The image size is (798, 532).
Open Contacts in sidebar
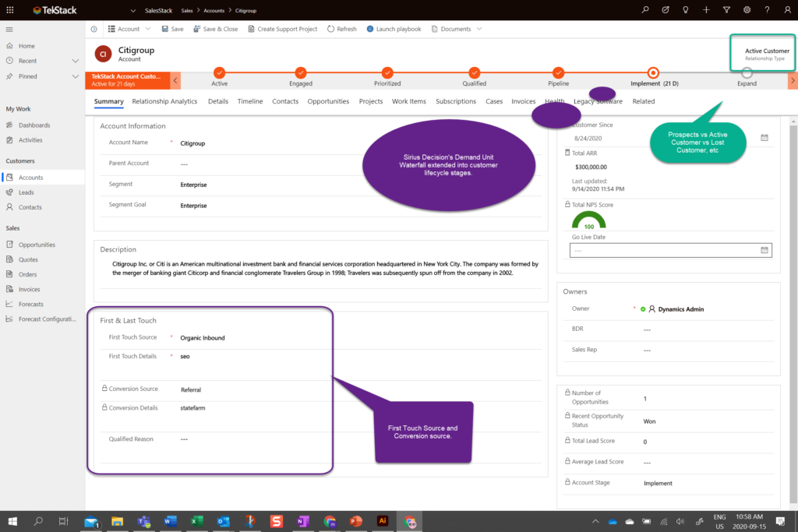(30, 207)
